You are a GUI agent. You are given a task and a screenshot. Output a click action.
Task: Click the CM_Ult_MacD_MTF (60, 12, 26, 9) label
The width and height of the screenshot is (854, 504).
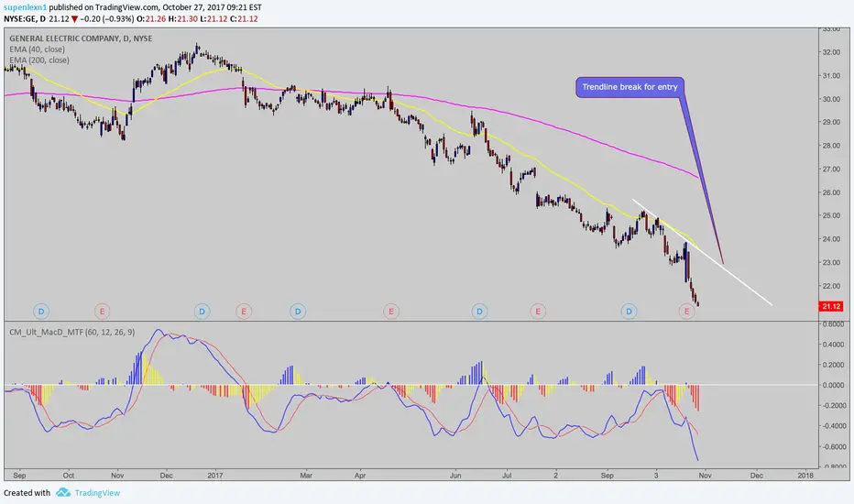point(71,333)
